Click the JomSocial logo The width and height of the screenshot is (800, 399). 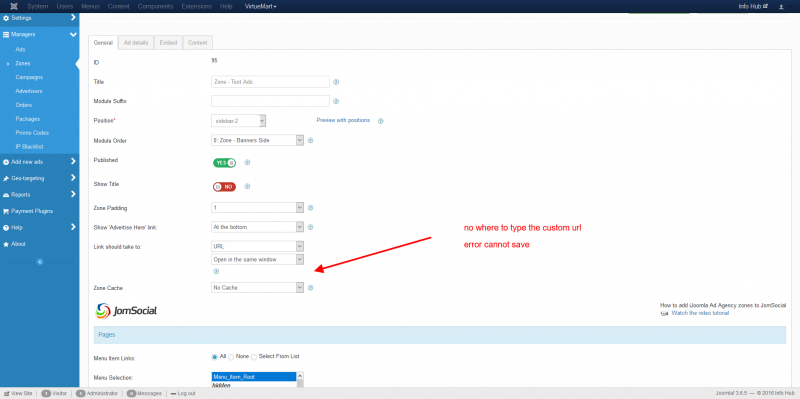tap(126, 310)
